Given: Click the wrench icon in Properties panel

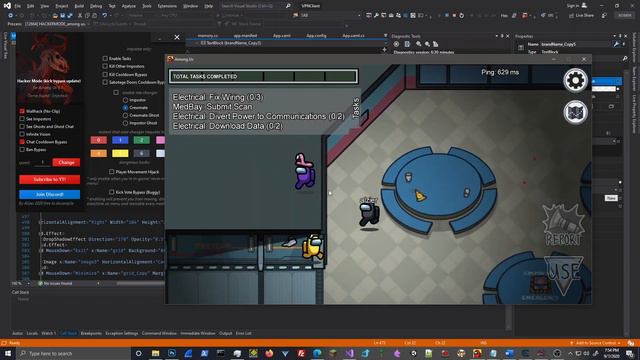Looking at the screenshot, I should pyautogui.click(x=616, y=44).
